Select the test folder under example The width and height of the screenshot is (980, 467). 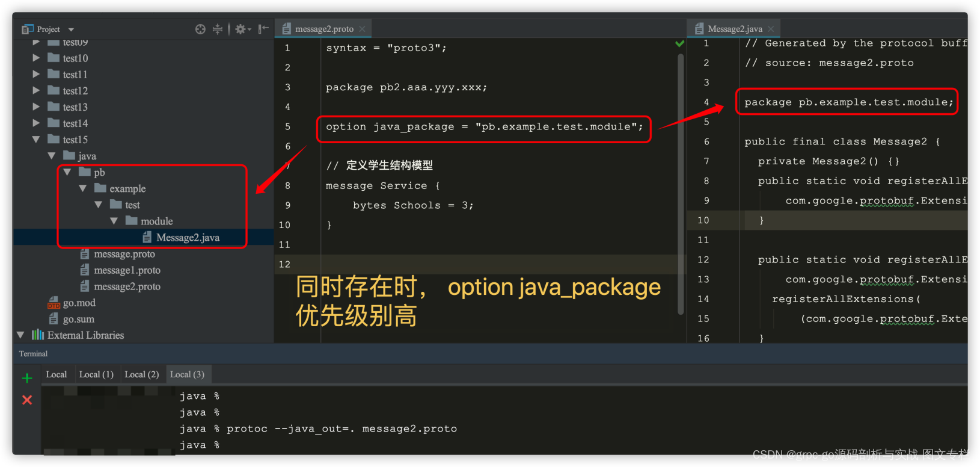(132, 205)
